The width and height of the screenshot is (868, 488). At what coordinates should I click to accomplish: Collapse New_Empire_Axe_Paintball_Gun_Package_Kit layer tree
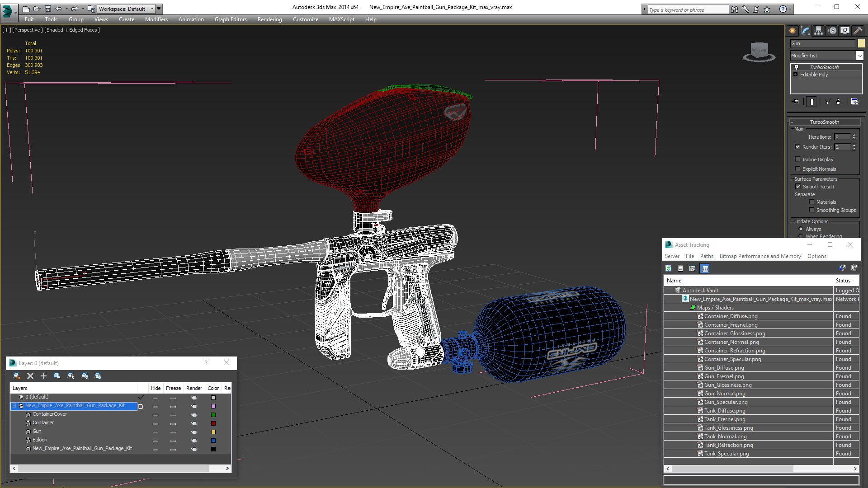coord(14,406)
